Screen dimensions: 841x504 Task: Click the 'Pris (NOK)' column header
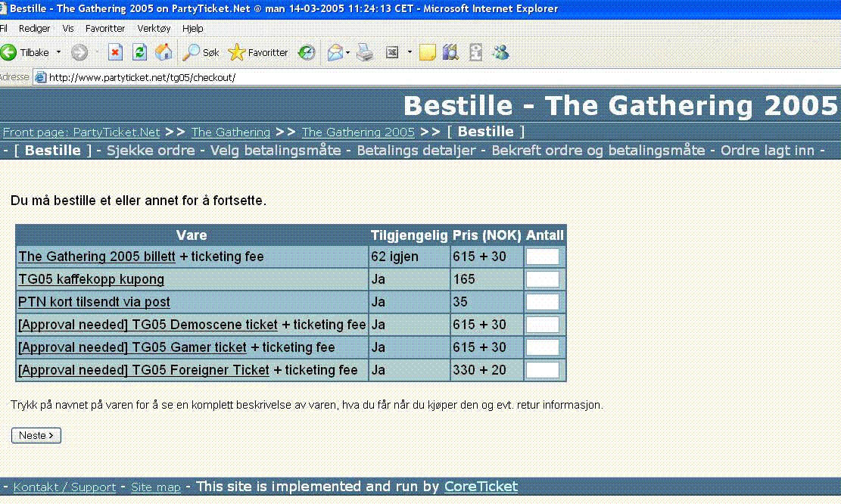coord(487,235)
